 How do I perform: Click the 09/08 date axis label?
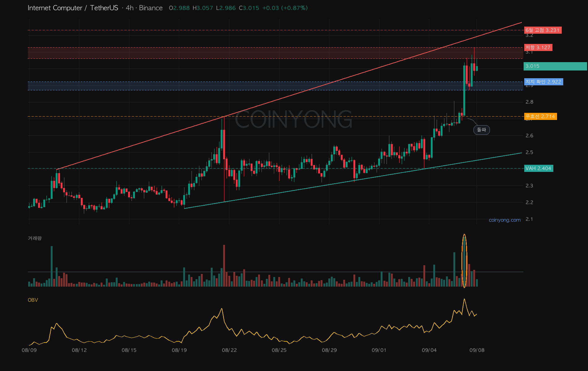click(477, 350)
